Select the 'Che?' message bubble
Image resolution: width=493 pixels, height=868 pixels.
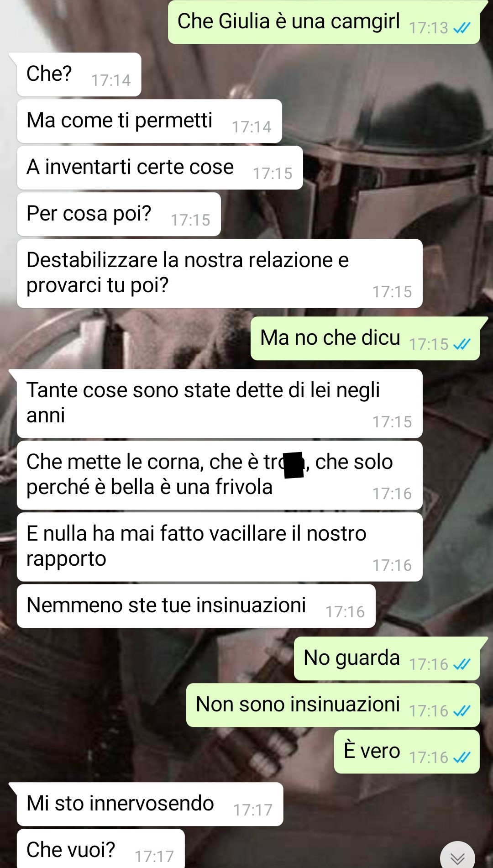(x=79, y=74)
